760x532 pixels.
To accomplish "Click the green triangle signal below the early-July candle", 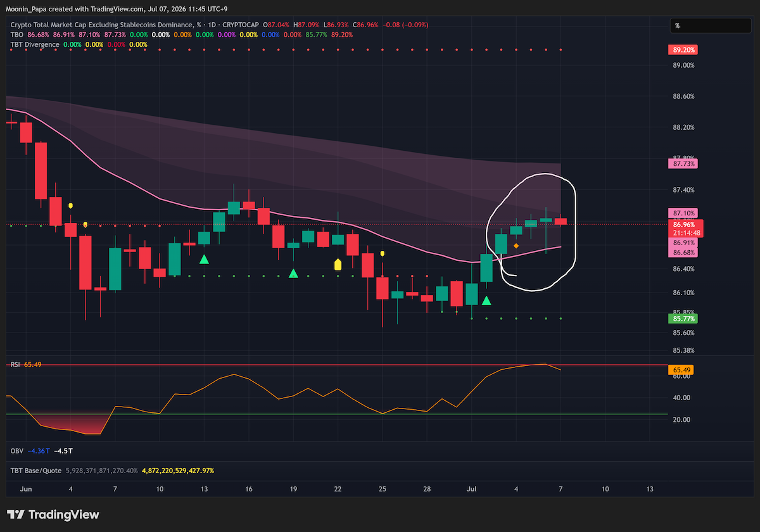I will [486, 300].
